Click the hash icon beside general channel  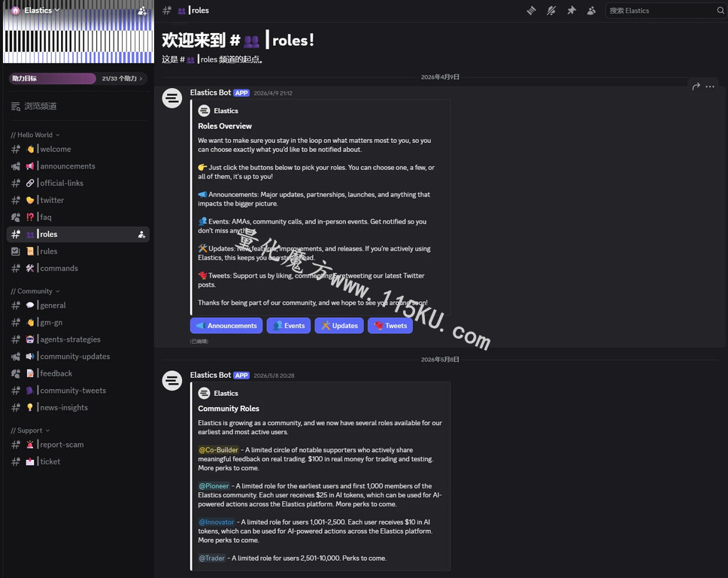[x=16, y=306]
